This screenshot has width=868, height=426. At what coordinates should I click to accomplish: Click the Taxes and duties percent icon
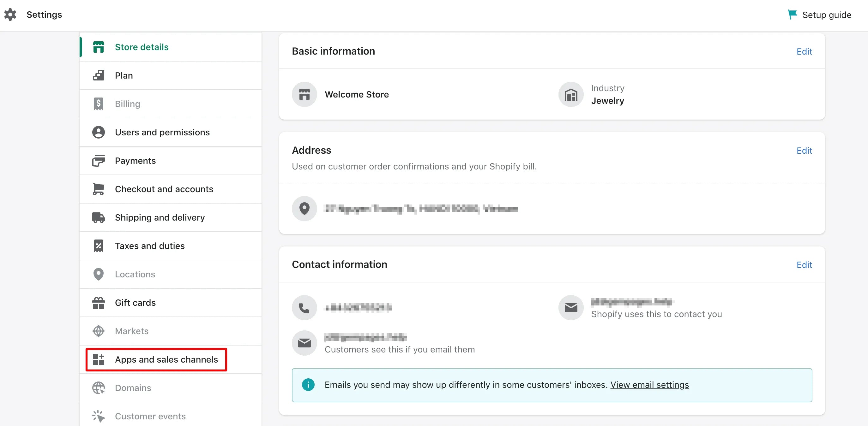coord(98,246)
